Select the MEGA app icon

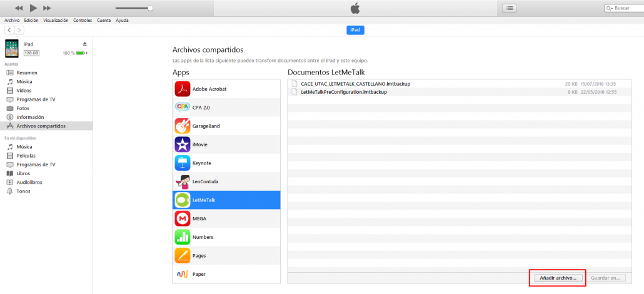click(x=183, y=219)
